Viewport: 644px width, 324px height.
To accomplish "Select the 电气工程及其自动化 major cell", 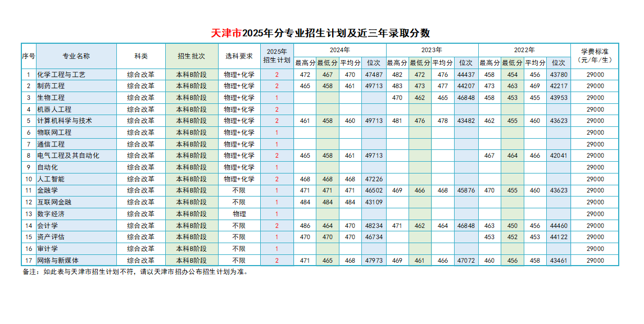I will (x=68, y=156).
